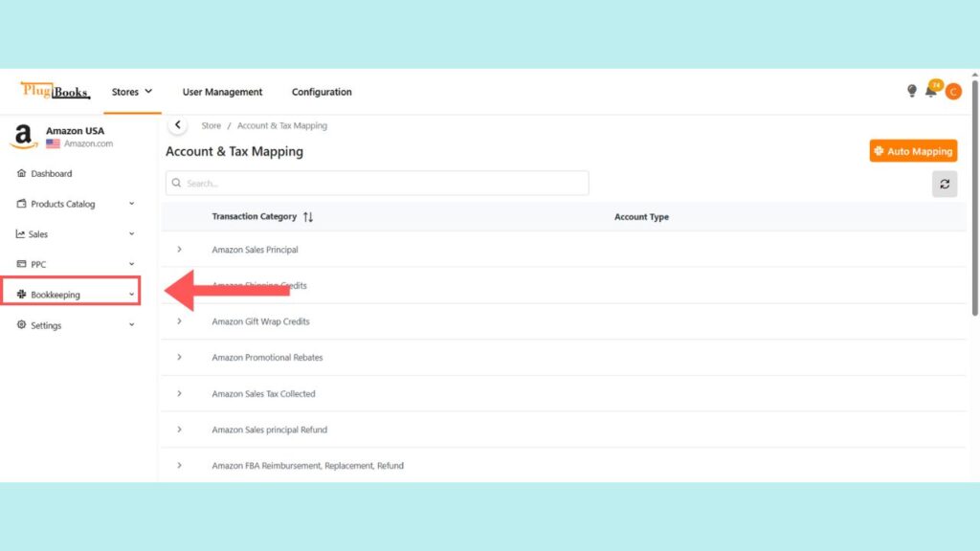Click the Auto Mapping button
The width and height of the screenshot is (980, 551).
913,151
